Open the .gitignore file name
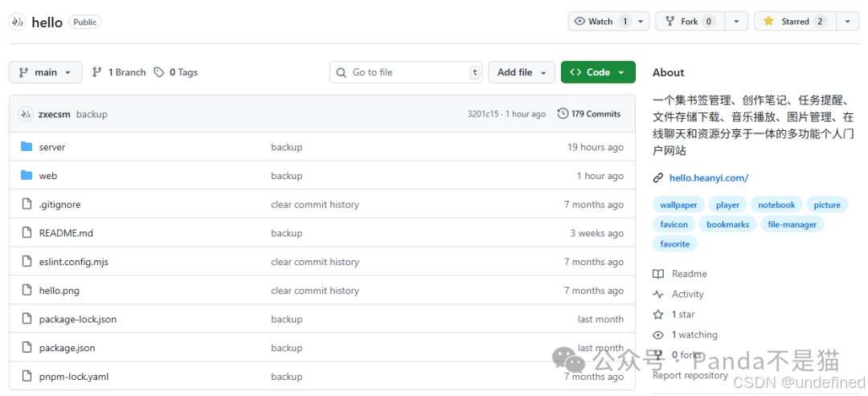The height and width of the screenshot is (396, 868). [59, 205]
